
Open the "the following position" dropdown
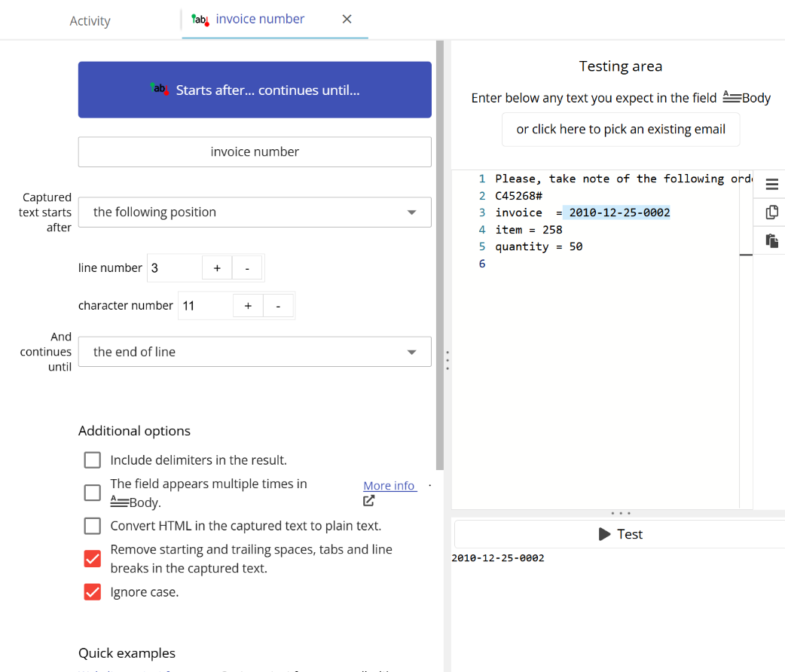[255, 212]
